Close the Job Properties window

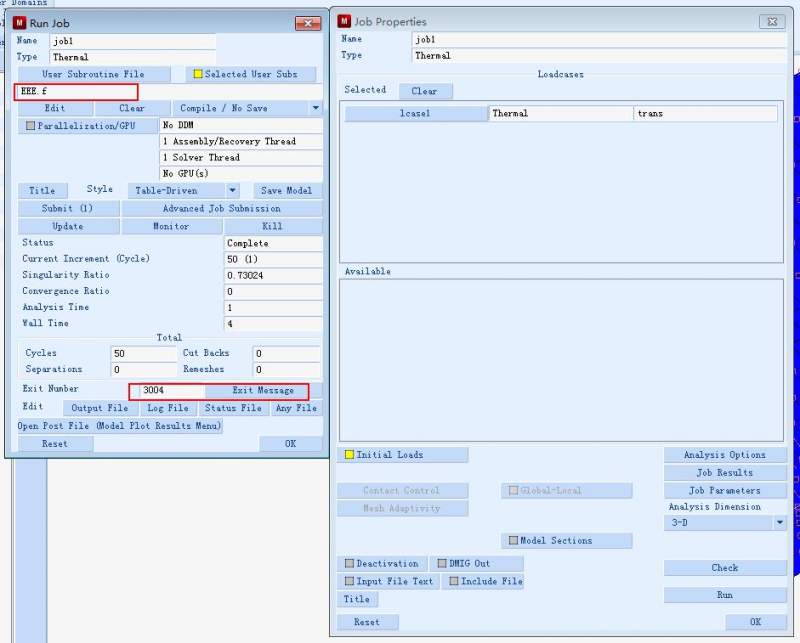772,21
